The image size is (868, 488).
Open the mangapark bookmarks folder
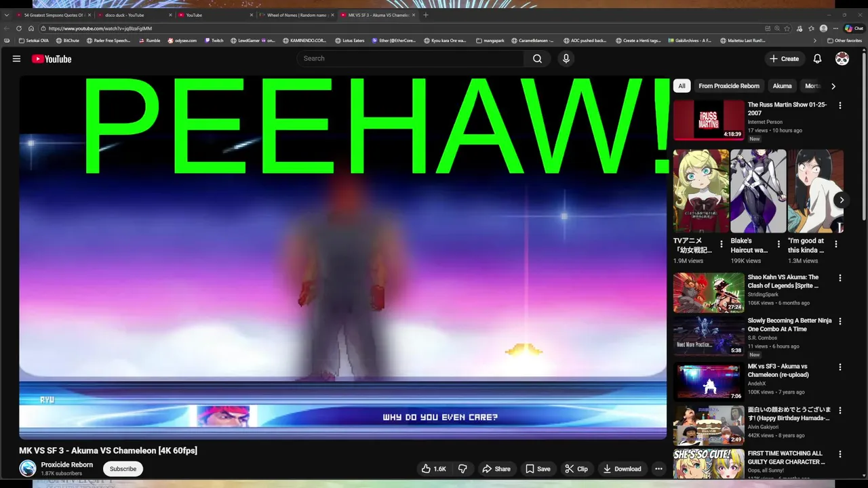click(x=490, y=41)
